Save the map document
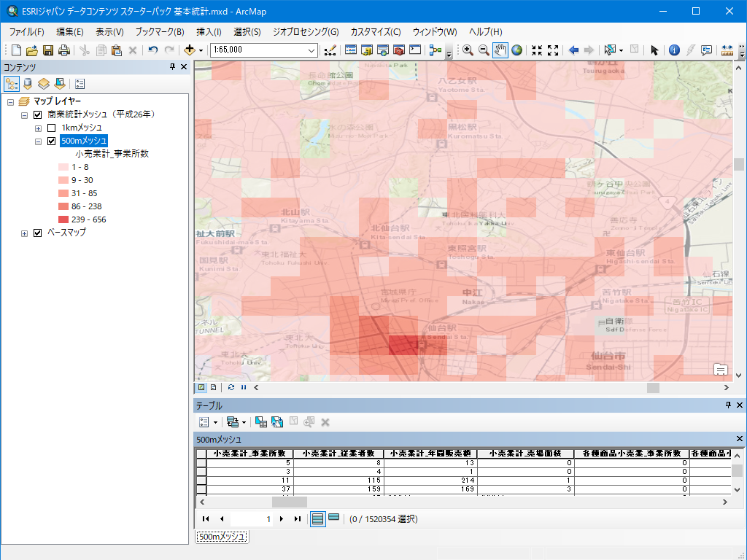The image size is (747, 560). click(48, 50)
